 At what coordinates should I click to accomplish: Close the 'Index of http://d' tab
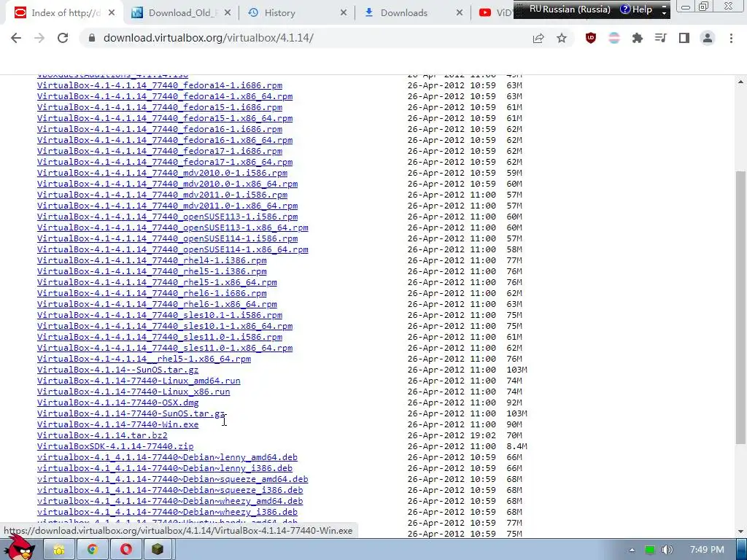(112, 13)
